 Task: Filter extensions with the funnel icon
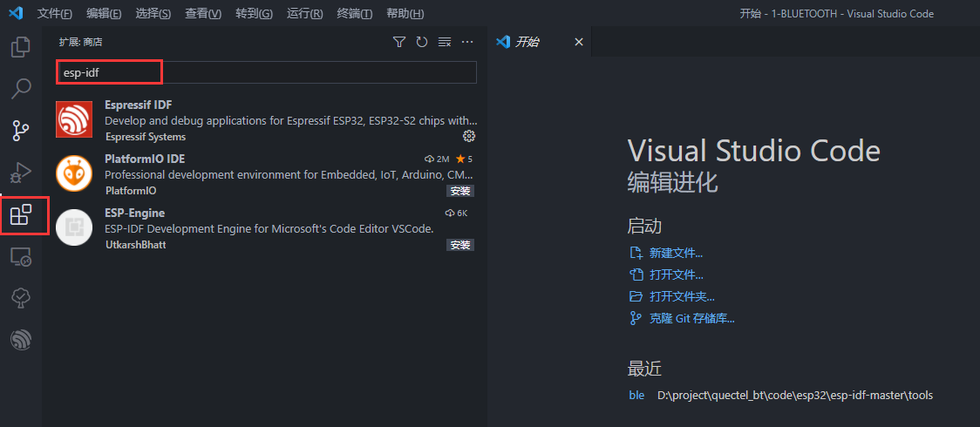pos(398,42)
